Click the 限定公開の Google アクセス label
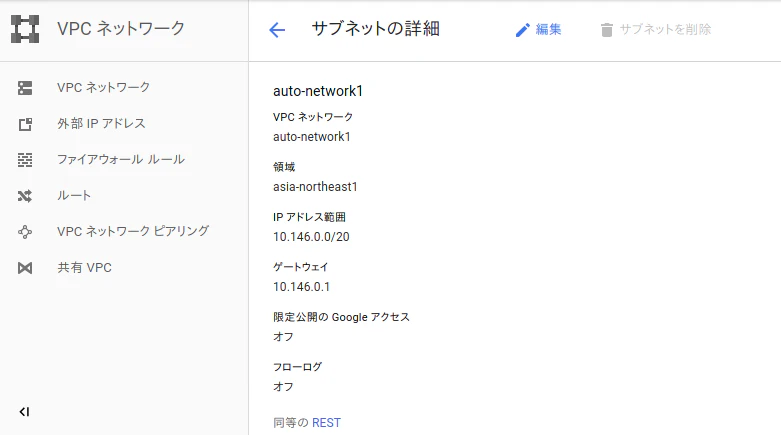781x435 pixels. tap(341, 317)
